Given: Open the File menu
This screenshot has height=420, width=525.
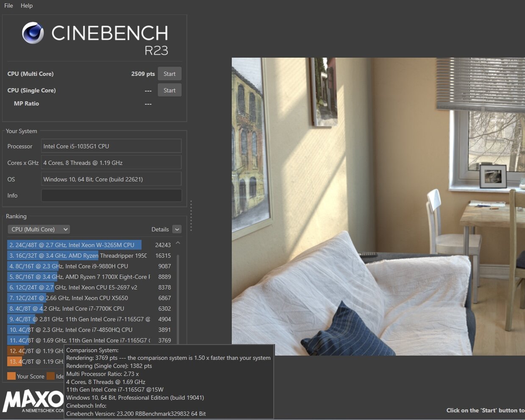Looking at the screenshot, I should (8, 6).
